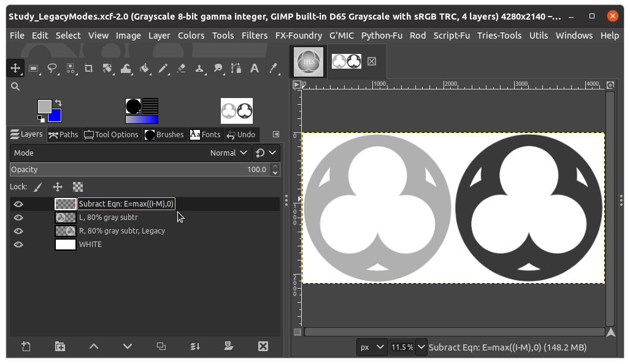Viewport: 630px width, 364px height.
Task: Toggle visibility of L, 80% gray subtr layer
Action: click(x=18, y=218)
